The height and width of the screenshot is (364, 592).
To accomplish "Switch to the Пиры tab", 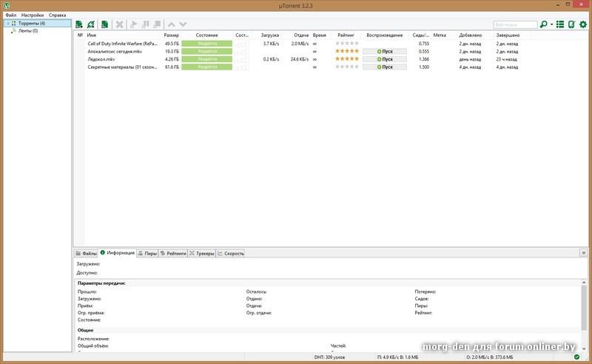I will pos(147,253).
